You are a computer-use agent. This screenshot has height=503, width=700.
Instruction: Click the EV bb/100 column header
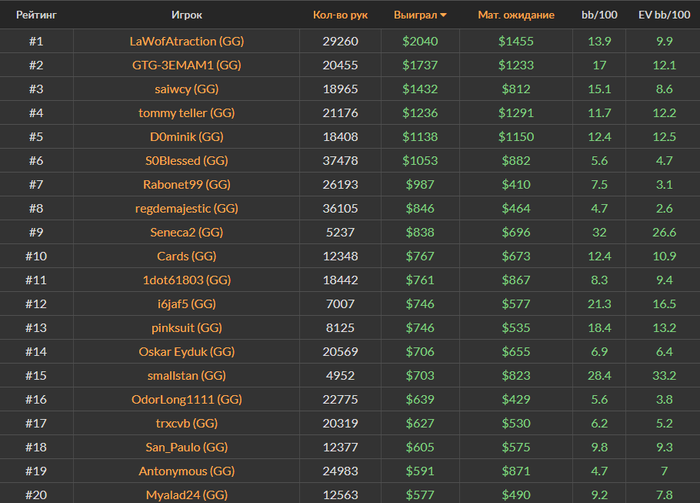click(664, 15)
